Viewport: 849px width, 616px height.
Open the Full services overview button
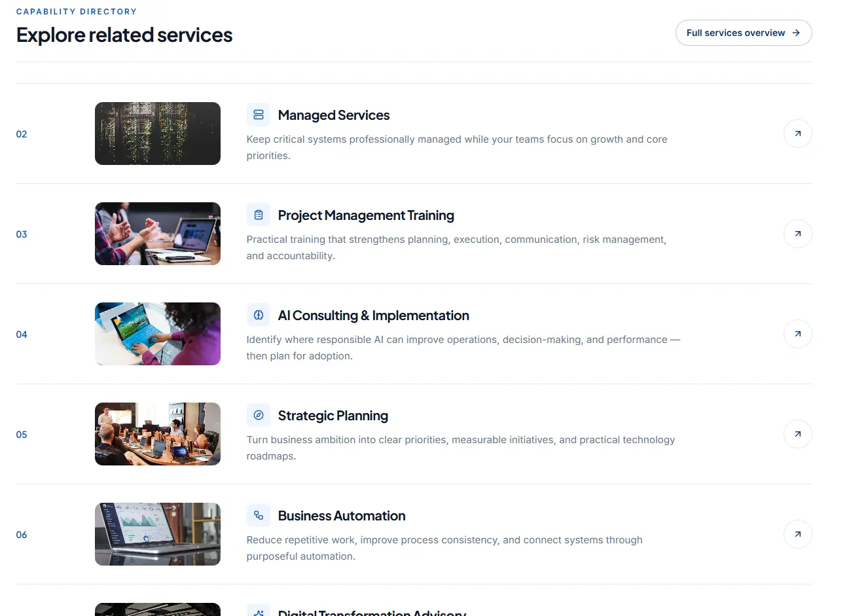tap(744, 33)
